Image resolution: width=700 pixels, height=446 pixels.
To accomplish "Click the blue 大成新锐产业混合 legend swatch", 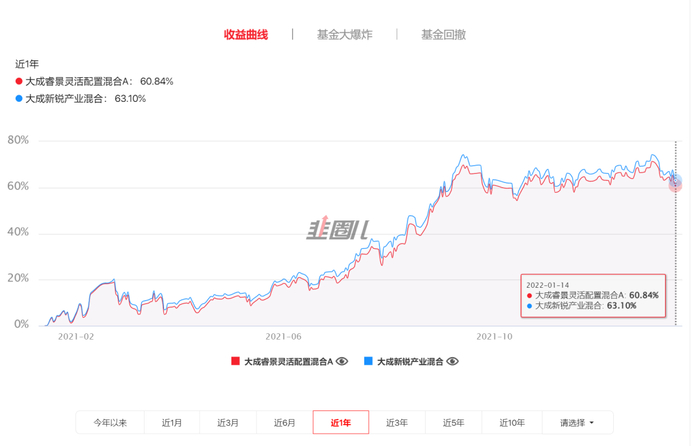I will point(368,361).
